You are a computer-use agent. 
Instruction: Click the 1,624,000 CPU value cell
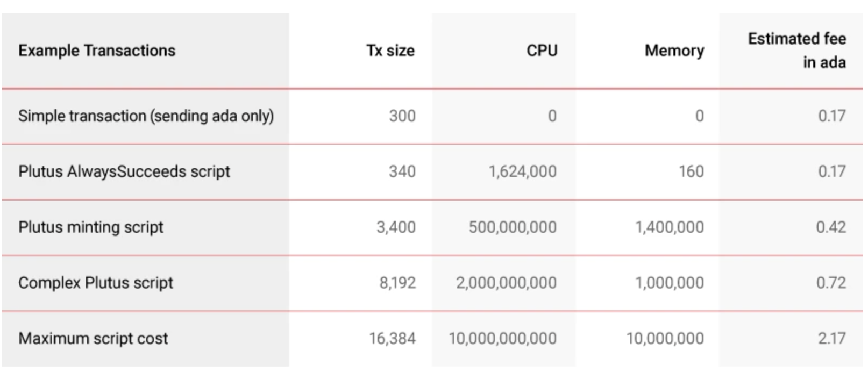coord(523,171)
